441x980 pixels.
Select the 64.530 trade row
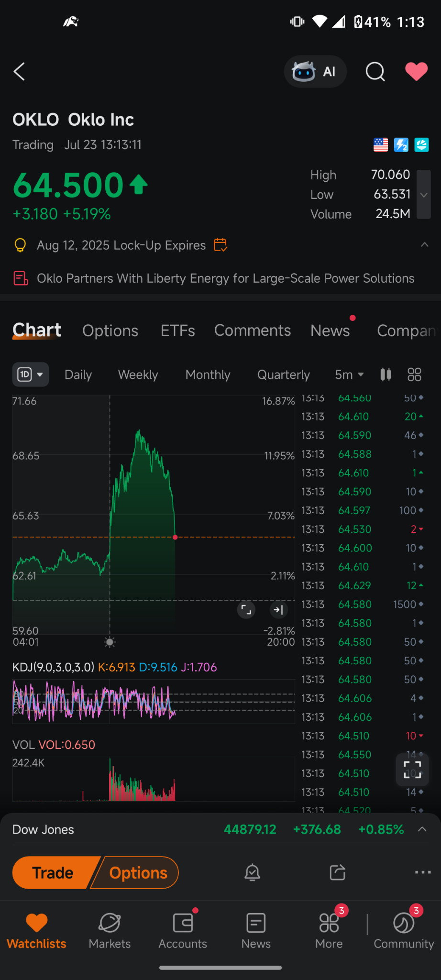pos(363,529)
